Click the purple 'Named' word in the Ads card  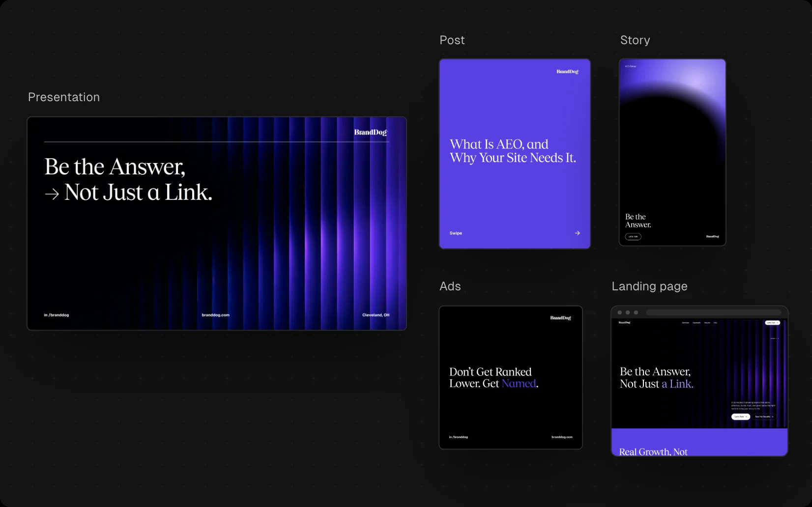519,384
